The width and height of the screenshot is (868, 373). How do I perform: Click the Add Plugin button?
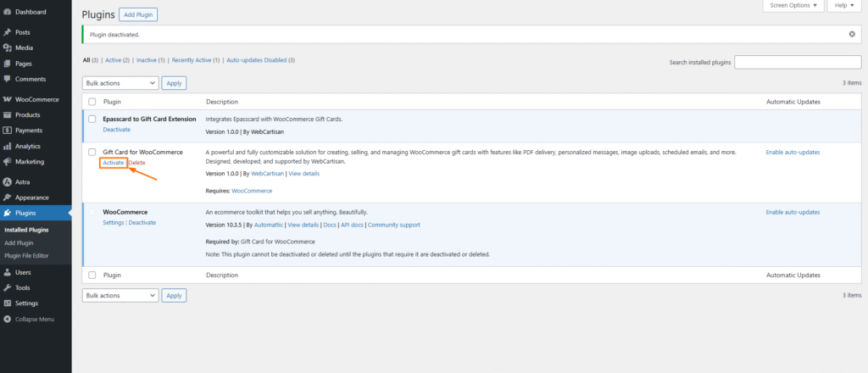click(137, 15)
